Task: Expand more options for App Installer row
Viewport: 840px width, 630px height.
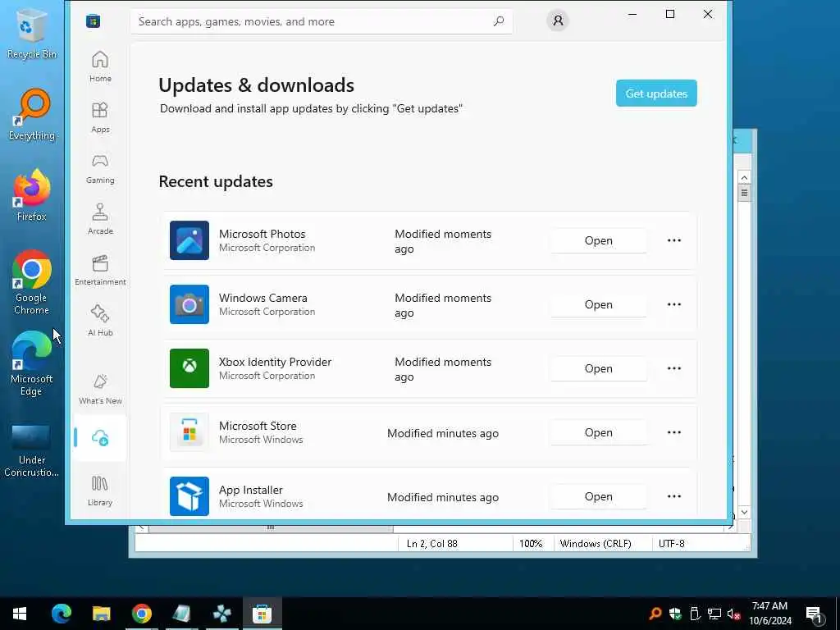Action: tap(674, 496)
